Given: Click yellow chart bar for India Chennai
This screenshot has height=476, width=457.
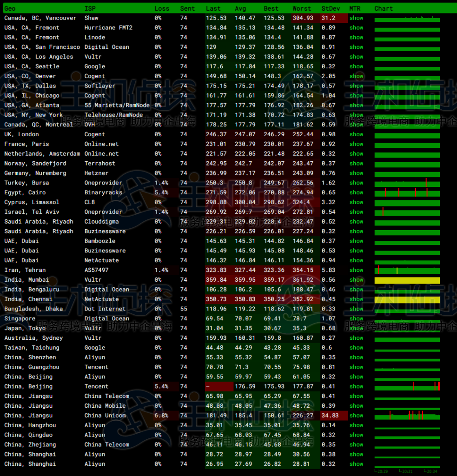Looking at the screenshot, I should click(x=407, y=299).
